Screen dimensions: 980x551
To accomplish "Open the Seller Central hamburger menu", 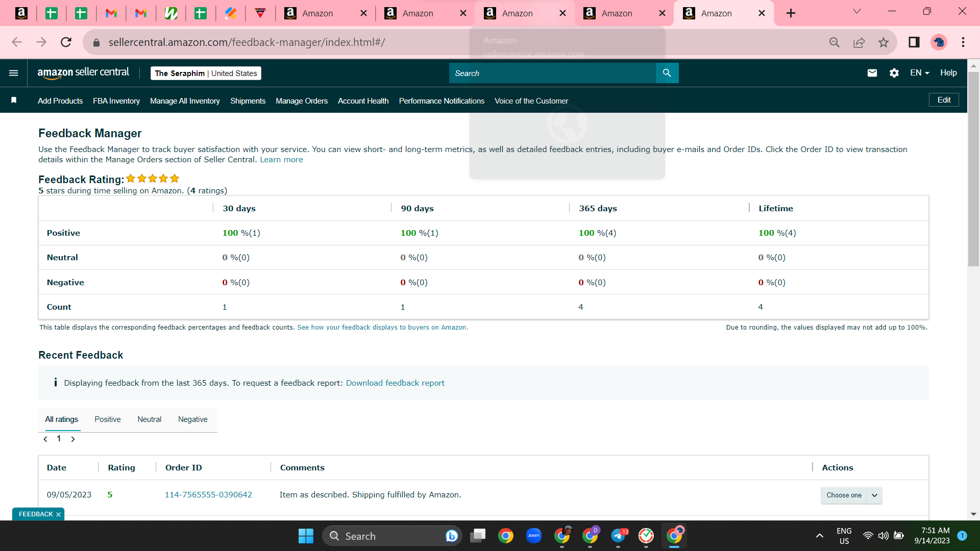I will (14, 73).
